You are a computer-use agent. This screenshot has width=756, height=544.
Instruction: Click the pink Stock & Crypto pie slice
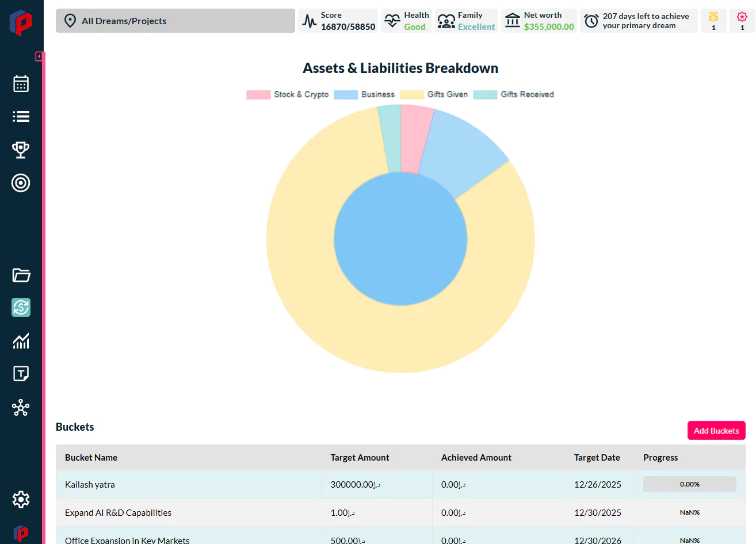415,138
